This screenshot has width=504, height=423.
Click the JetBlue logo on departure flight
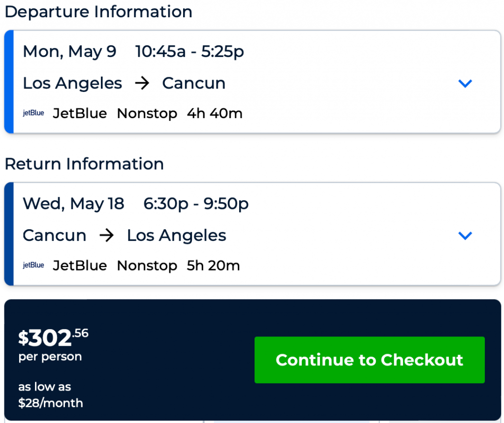[x=33, y=113]
